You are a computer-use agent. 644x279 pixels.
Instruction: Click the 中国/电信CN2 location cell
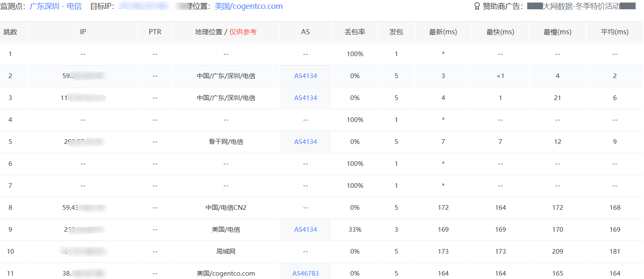226,208
